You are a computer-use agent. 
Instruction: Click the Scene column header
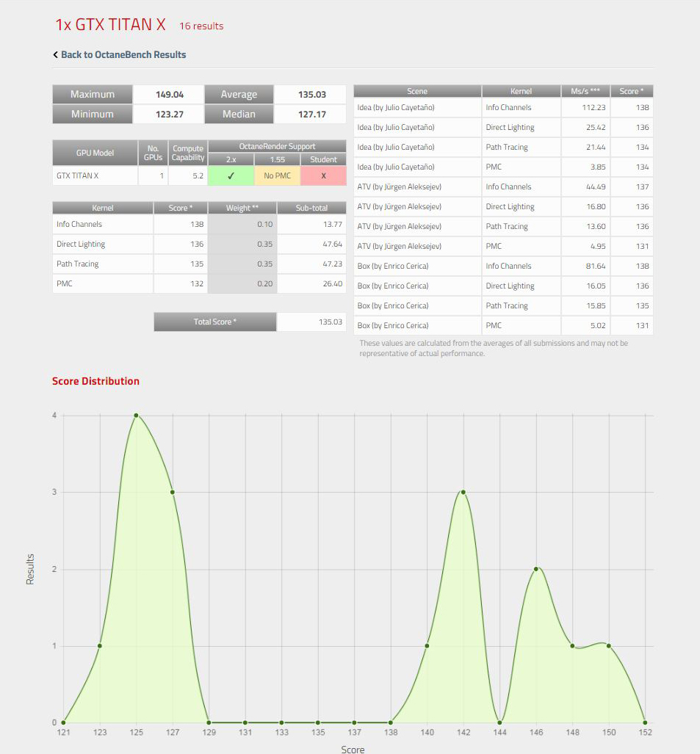click(417, 91)
